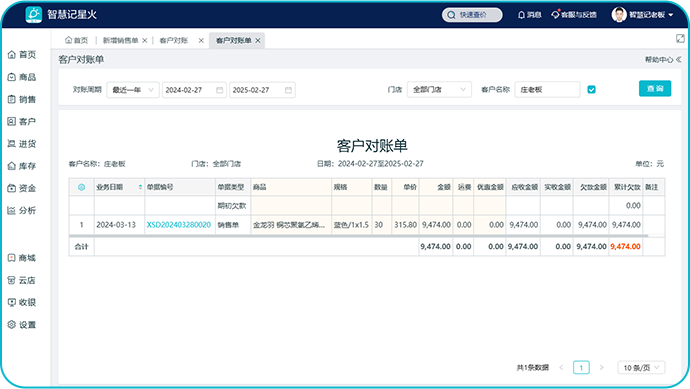Click the user avatar picture

(x=619, y=15)
